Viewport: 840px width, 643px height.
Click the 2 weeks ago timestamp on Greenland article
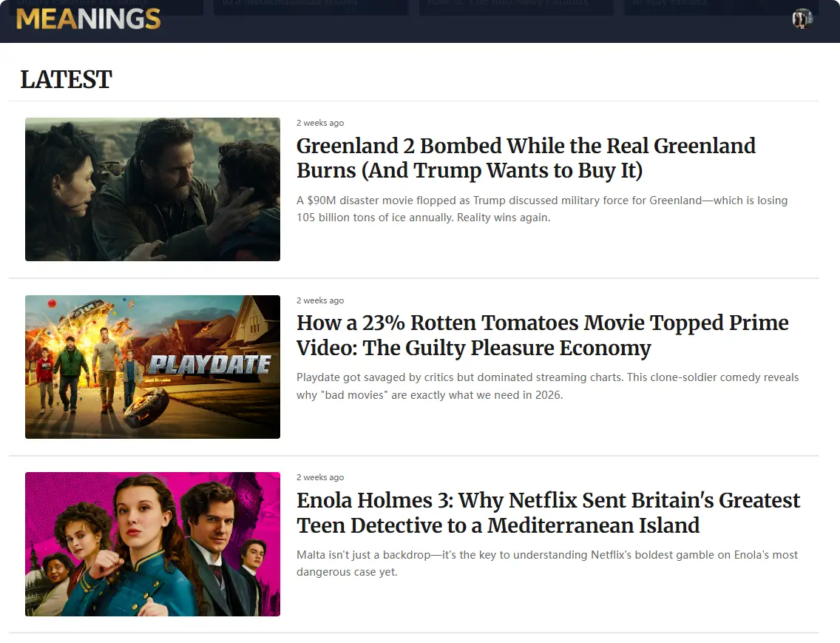pos(320,123)
